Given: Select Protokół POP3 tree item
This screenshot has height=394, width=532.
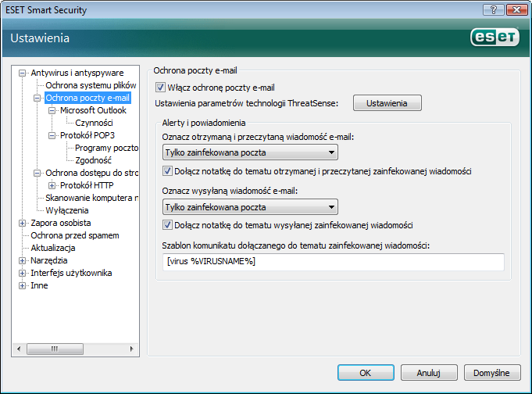Looking at the screenshot, I should (x=87, y=135).
